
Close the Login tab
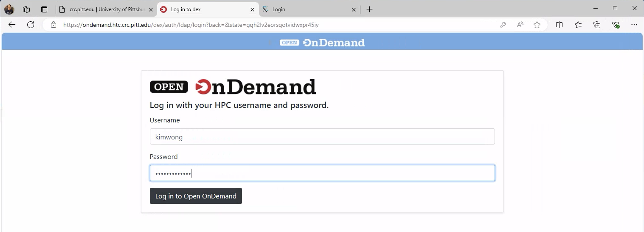[354, 10]
